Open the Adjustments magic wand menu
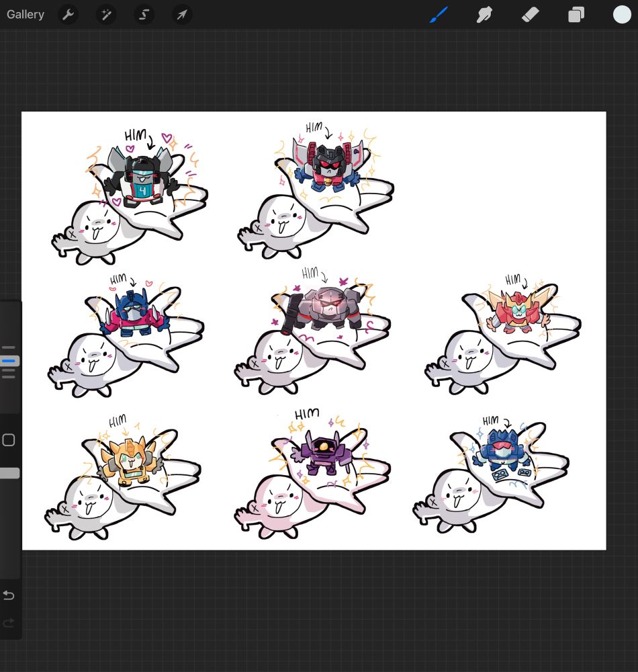Screen dimensions: 638x672 coord(105,15)
